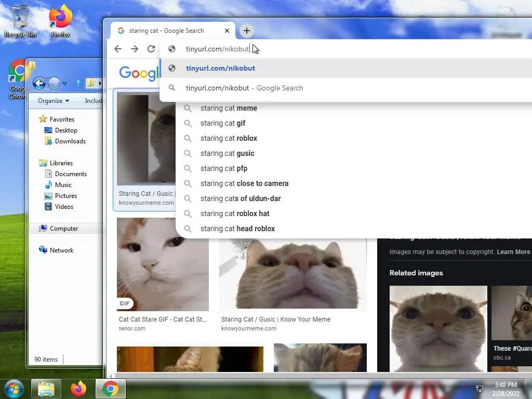Screen dimensions: 532x399
Task: Go back in the Chrome toolbar
Action: pos(118,49)
